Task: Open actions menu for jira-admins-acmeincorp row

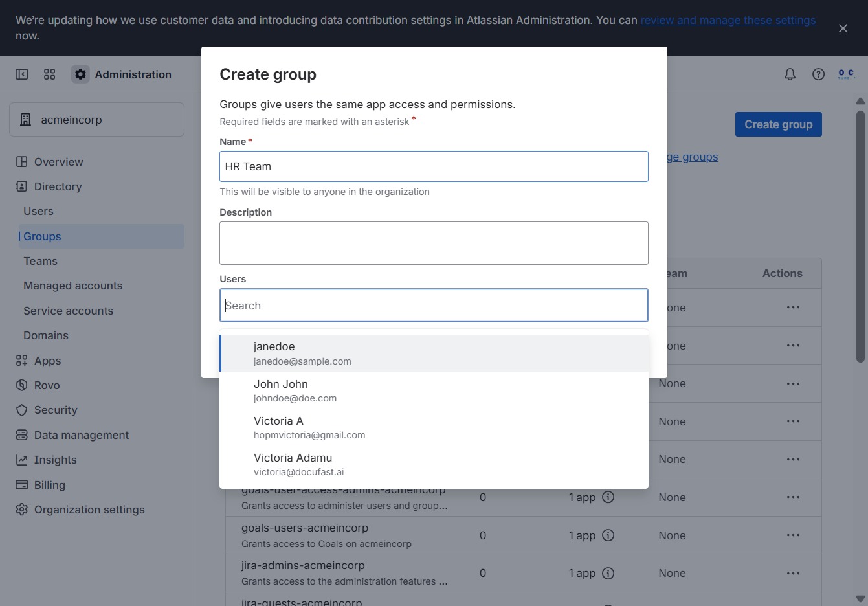Action: pyautogui.click(x=794, y=573)
